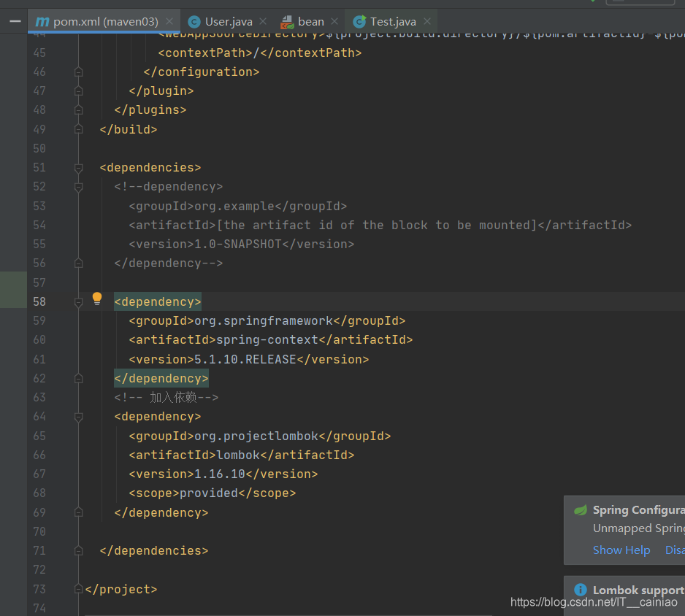Close the User.java tab

click(x=263, y=21)
